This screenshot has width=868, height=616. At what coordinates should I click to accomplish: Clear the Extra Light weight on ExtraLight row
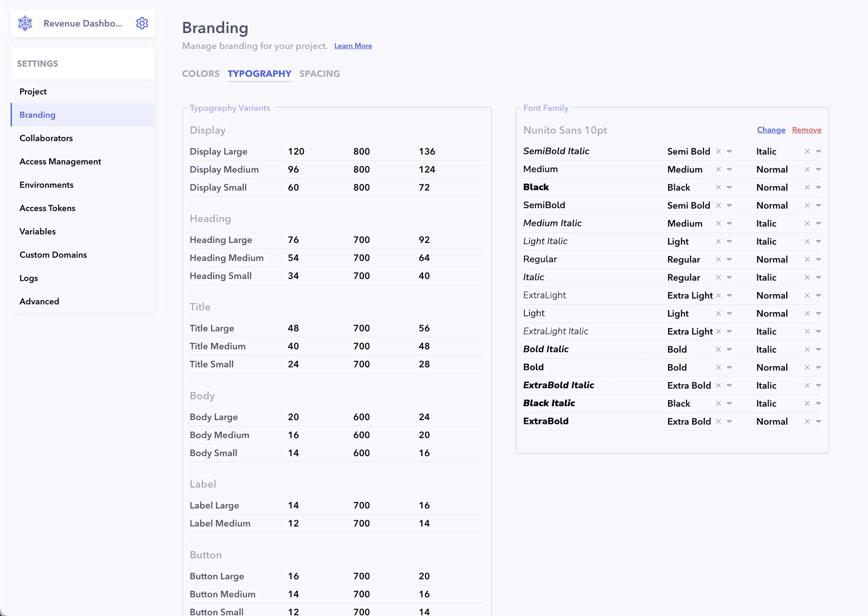[718, 295]
